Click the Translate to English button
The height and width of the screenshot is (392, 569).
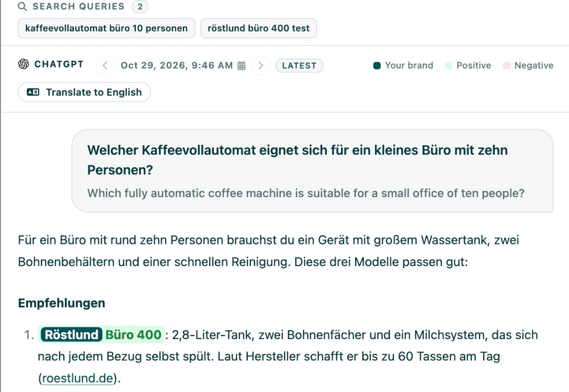(84, 92)
